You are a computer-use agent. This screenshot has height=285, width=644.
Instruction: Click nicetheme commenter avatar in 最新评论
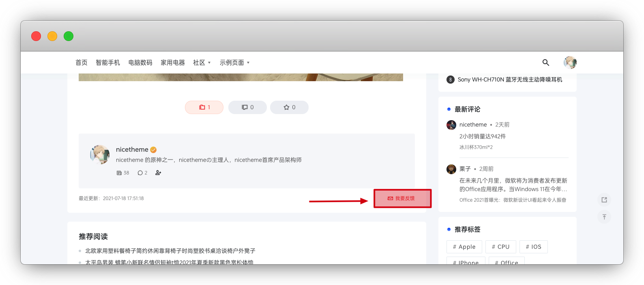tap(451, 125)
